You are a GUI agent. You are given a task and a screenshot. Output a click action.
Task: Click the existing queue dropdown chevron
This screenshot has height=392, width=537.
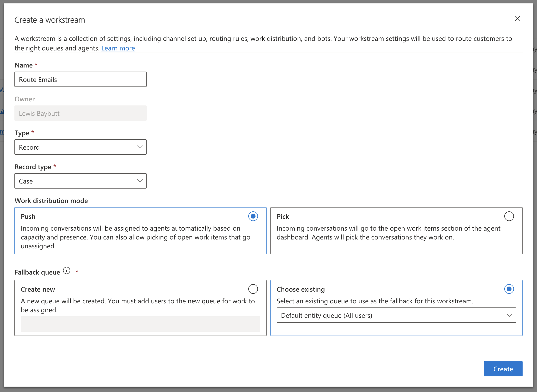[x=509, y=315]
